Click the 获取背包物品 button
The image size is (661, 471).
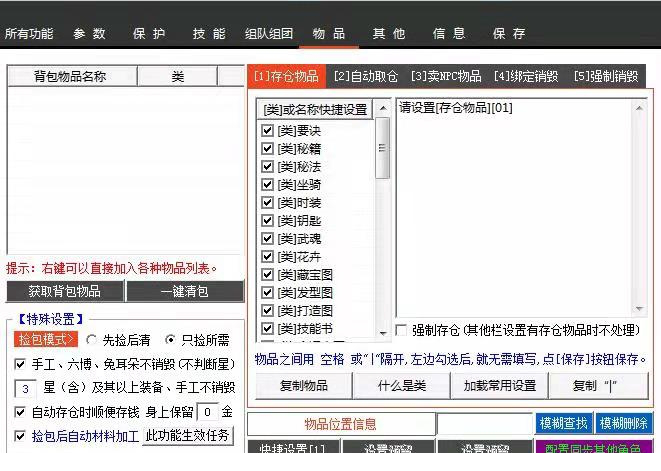click(x=65, y=291)
